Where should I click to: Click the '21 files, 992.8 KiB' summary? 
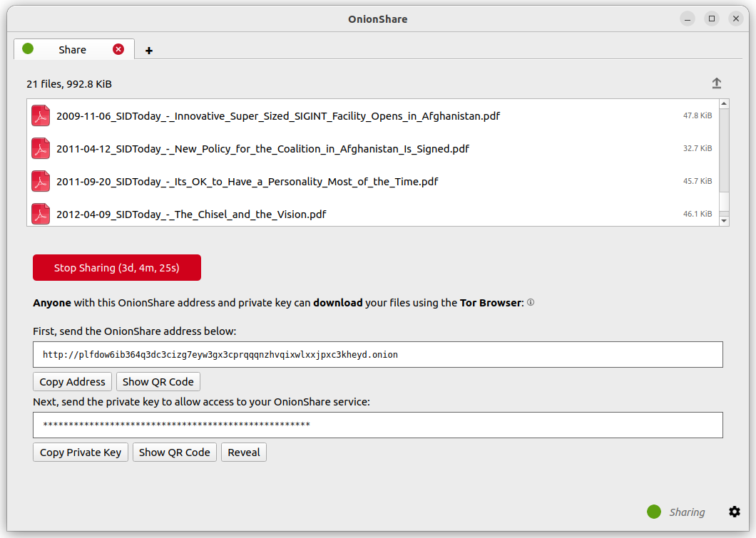[69, 84]
